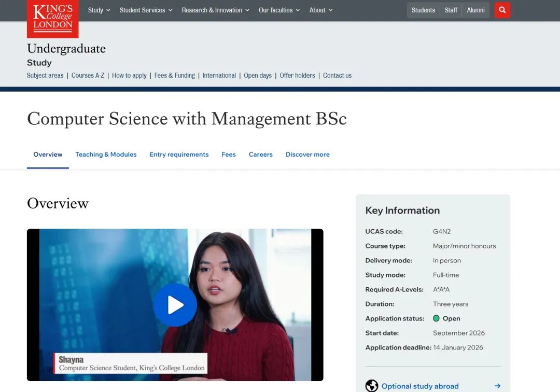Go to Subject areas
Viewport: 560px width, 392px height.
(45, 75)
